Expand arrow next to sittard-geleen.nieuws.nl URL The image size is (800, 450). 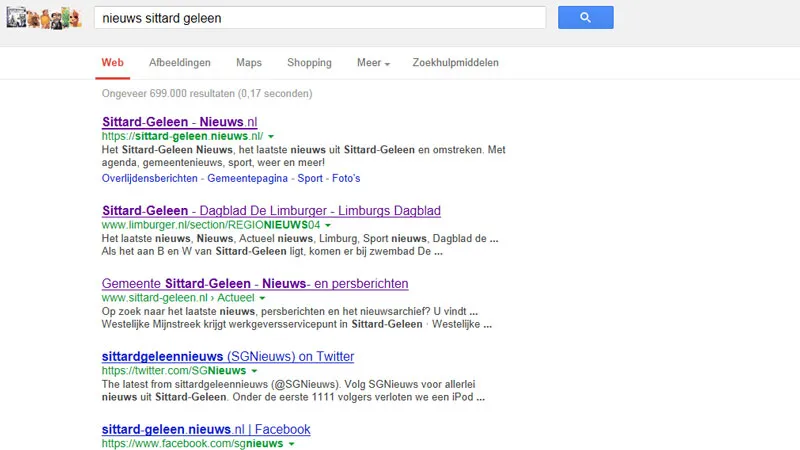click(x=271, y=137)
